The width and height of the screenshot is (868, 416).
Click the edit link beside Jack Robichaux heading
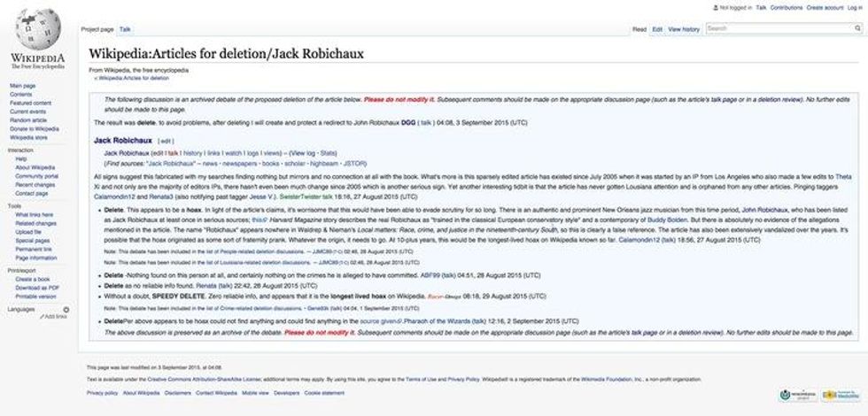(167, 141)
